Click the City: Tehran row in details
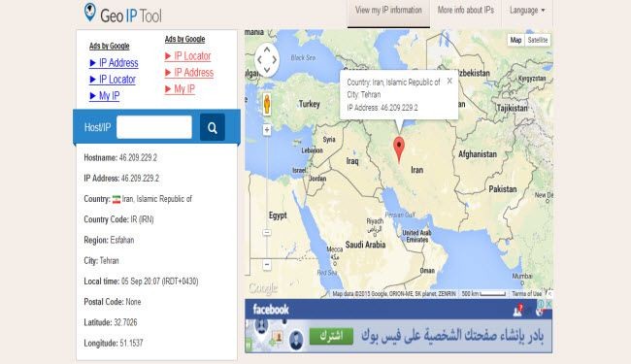This screenshot has width=631, height=364. [101, 261]
